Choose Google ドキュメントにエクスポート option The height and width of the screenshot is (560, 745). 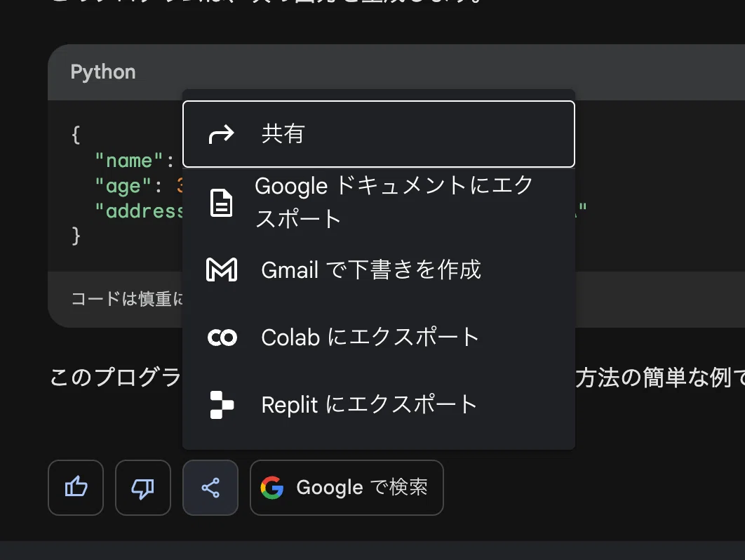coord(379,203)
